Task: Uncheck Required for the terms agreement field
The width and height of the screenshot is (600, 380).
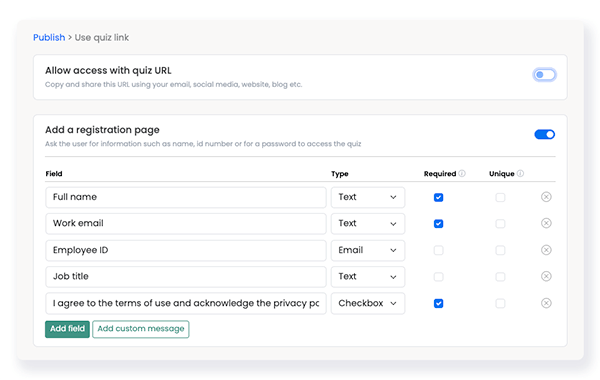Action: (x=439, y=303)
